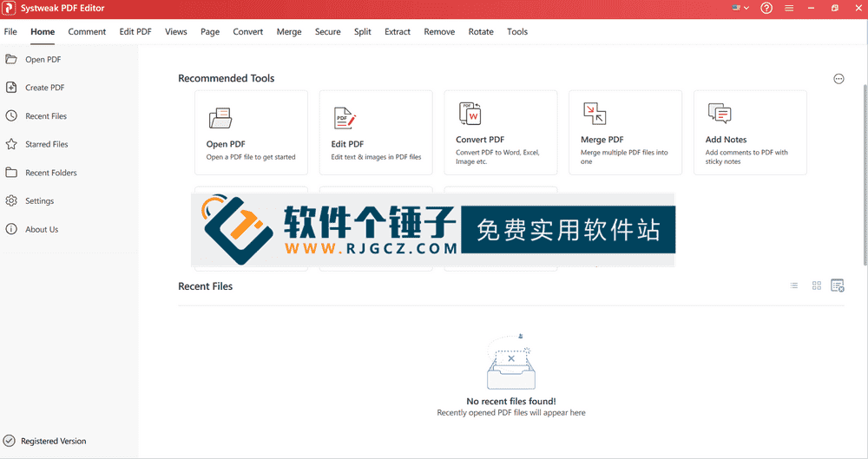The height and width of the screenshot is (459, 868).
Task: Switch to the Extract tab
Action: pyautogui.click(x=398, y=31)
